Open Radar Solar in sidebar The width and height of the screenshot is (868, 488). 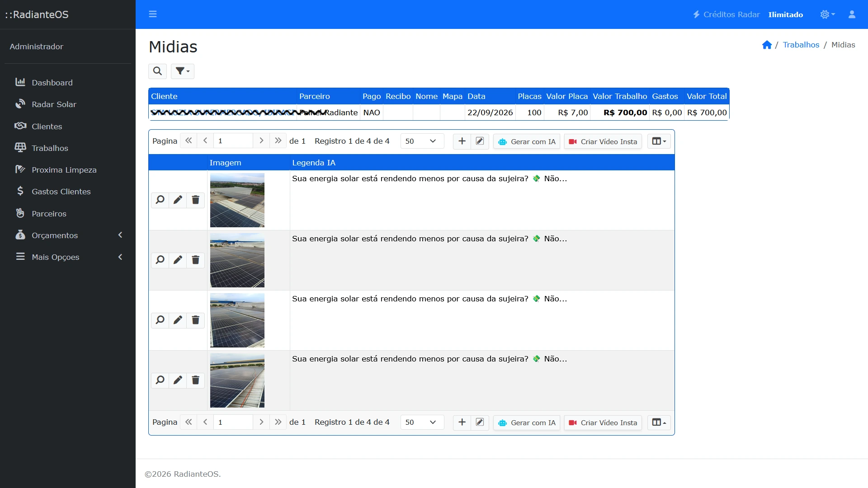pos(68,104)
